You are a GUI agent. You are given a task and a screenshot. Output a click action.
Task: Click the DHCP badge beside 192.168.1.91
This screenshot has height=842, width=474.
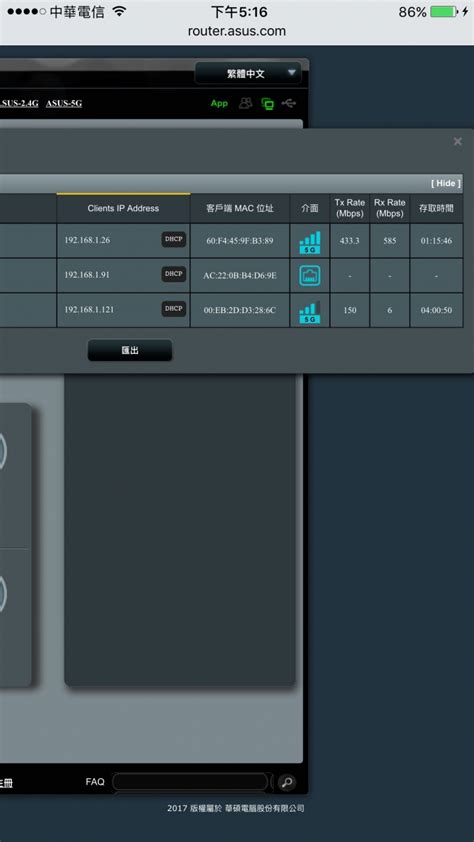pos(173,274)
